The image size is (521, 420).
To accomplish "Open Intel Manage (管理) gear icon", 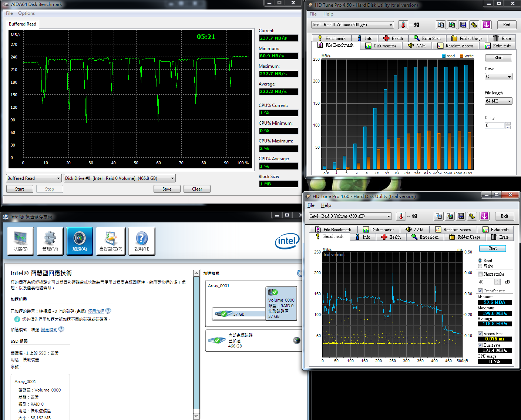I will (x=50, y=241).
